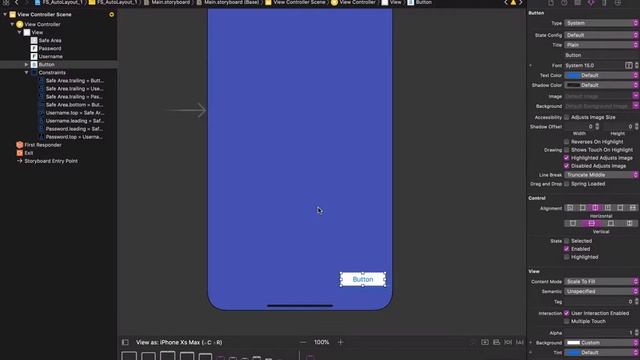640x360 pixels.
Task: Click the Resolve Auto Layout Issues icon
Action: coord(520,342)
